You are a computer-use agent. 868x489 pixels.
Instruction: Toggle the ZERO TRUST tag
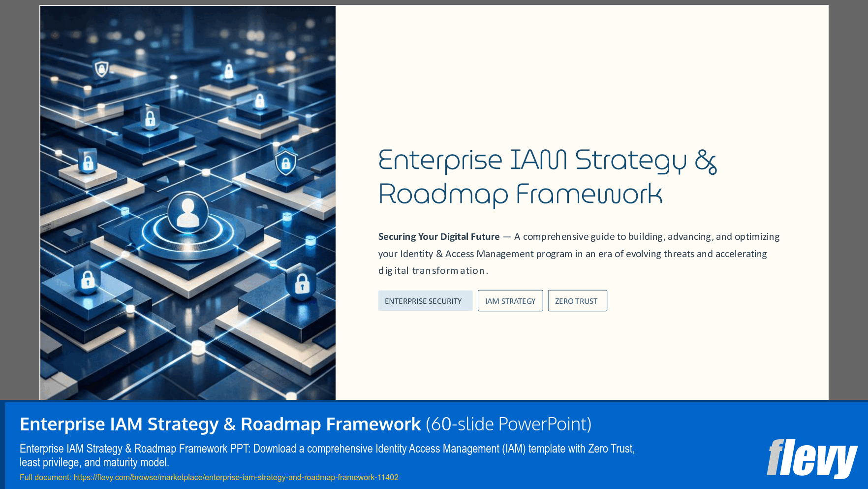click(577, 300)
